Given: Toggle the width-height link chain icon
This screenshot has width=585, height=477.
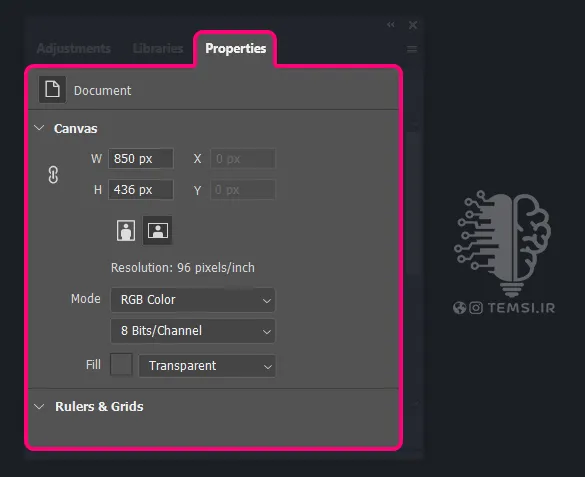Looking at the screenshot, I should pyautogui.click(x=53, y=175).
